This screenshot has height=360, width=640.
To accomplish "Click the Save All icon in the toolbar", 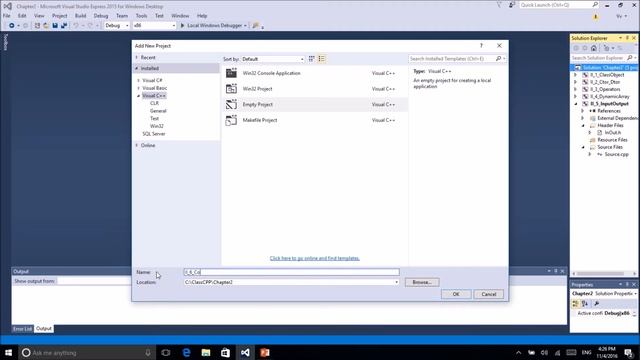I will point(64,25).
